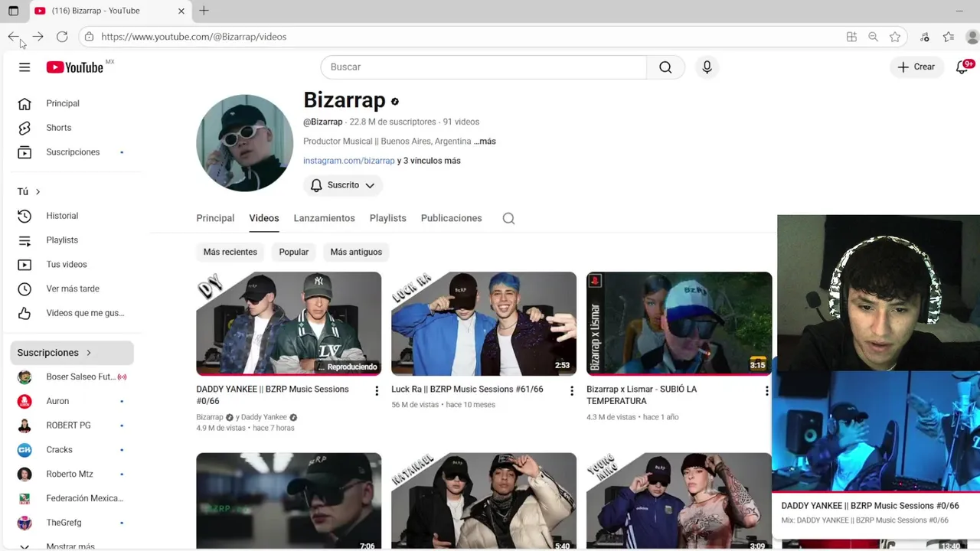
Task: Open the YouTube hamburger guide menu
Action: pyautogui.click(x=24, y=67)
